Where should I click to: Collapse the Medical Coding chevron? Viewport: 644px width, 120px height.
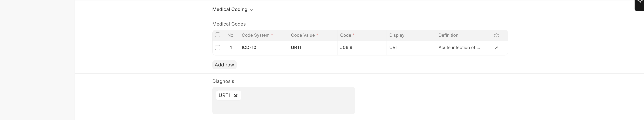[x=251, y=10]
